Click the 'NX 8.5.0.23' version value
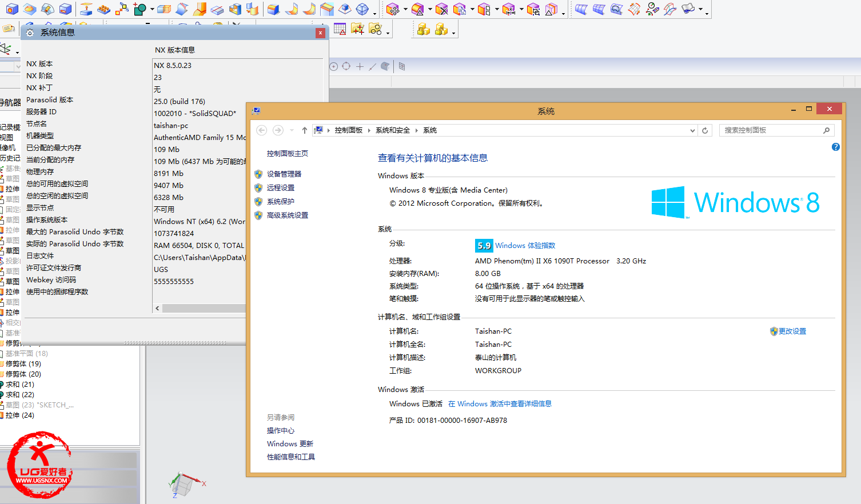The image size is (861, 504). pyautogui.click(x=173, y=66)
